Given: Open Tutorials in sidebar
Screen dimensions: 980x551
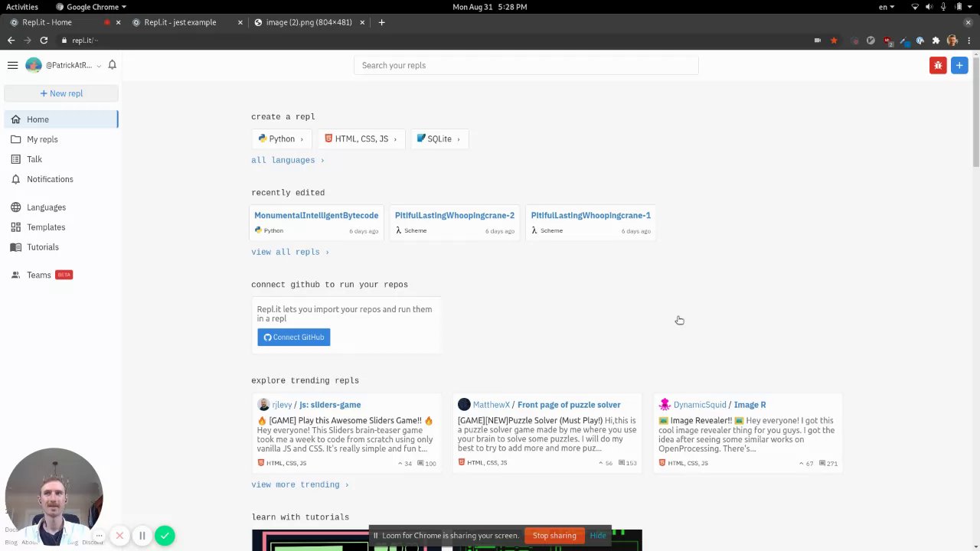Looking at the screenshot, I should tap(61, 247).
